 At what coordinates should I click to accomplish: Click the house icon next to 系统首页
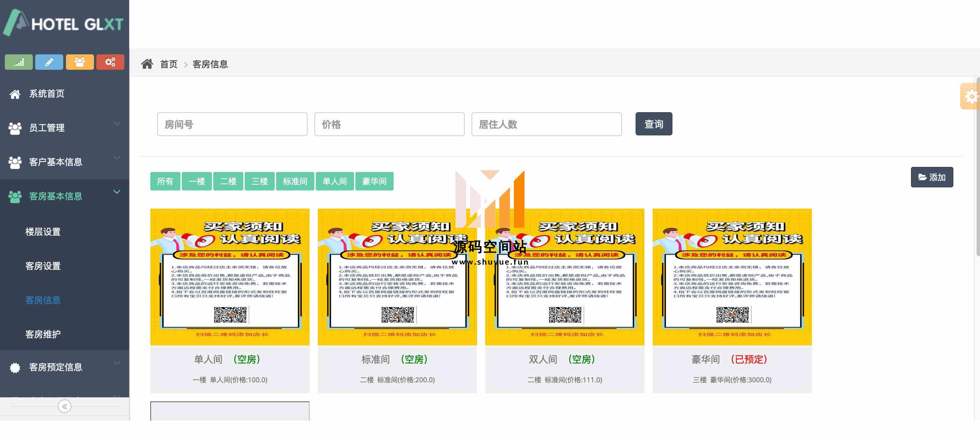tap(15, 94)
